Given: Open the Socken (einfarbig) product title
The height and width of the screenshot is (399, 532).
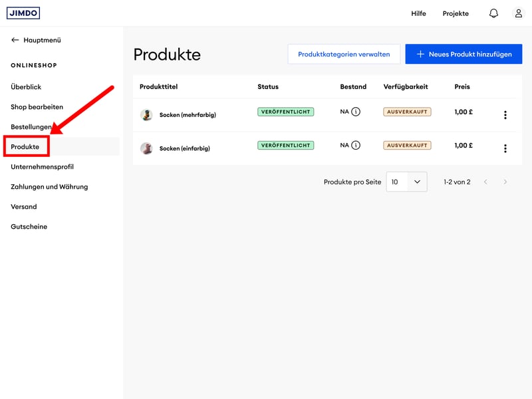Looking at the screenshot, I should click(184, 148).
